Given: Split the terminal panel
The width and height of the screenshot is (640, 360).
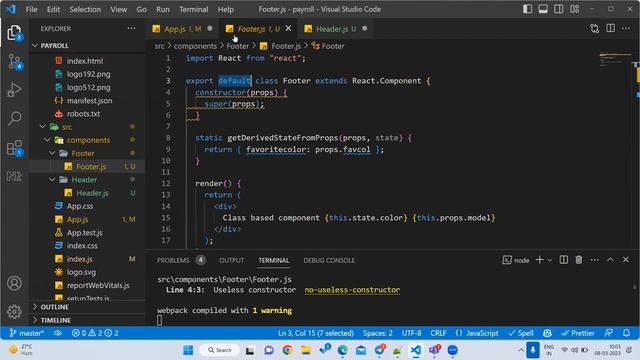Looking at the screenshot, I should pyautogui.click(x=564, y=260).
